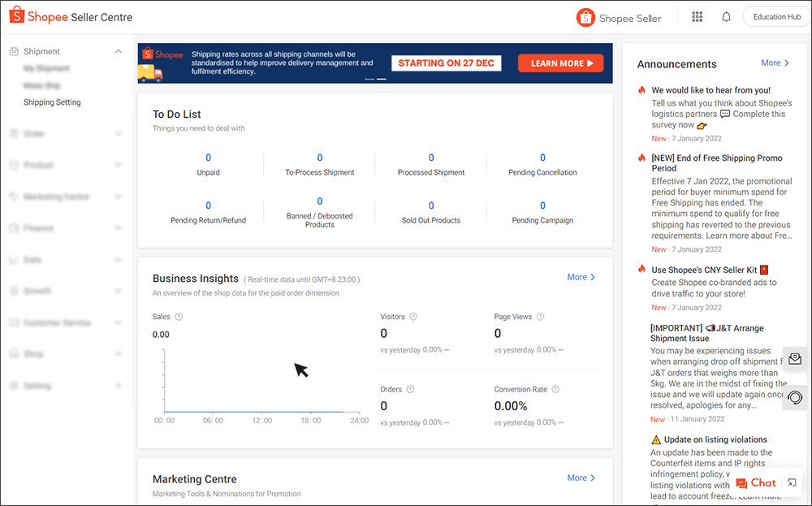Click the Conversion Rate info tooltip icon
The height and width of the screenshot is (506, 812).
555,389
